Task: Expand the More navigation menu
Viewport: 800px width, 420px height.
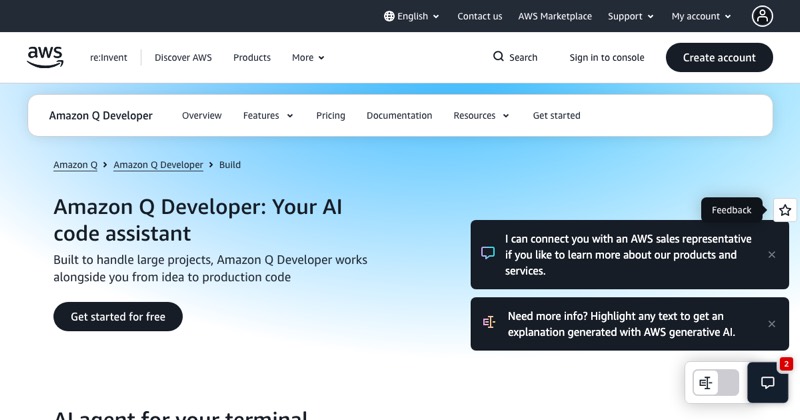Action: [x=308, y=58]
